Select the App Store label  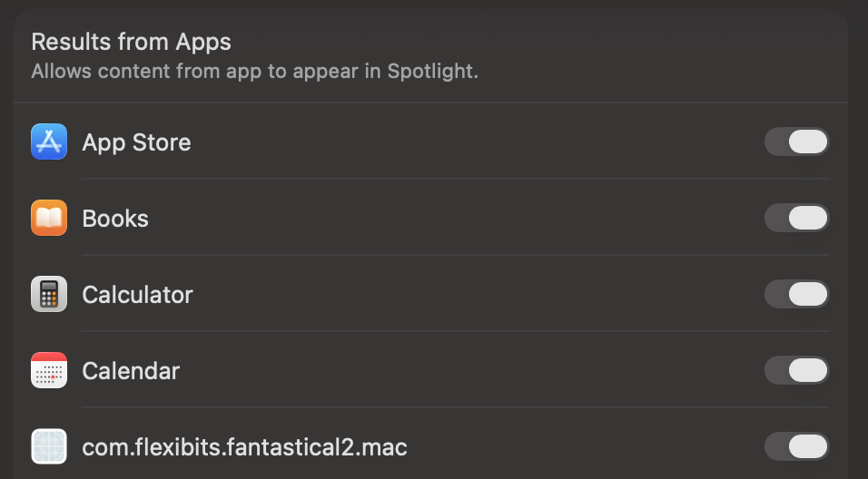136,142
